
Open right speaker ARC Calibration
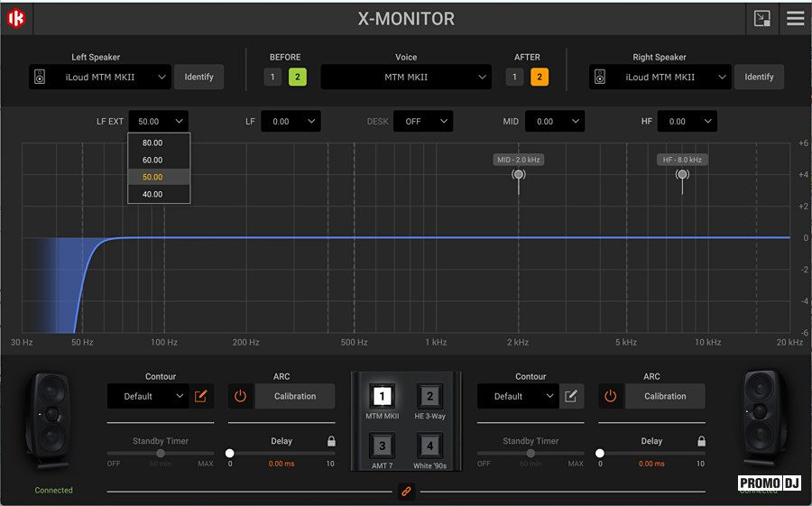click(x=665, y=396)
